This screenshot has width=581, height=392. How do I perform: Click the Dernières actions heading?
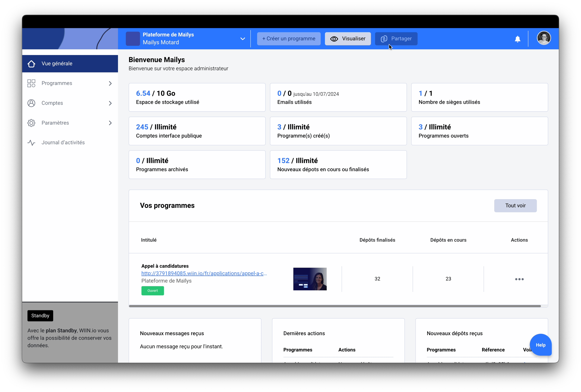tap(304, 333)
